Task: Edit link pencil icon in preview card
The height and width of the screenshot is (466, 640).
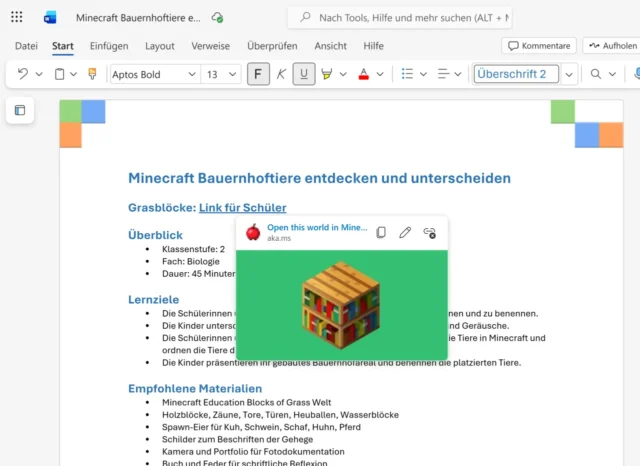Action: tap(405, 232)
